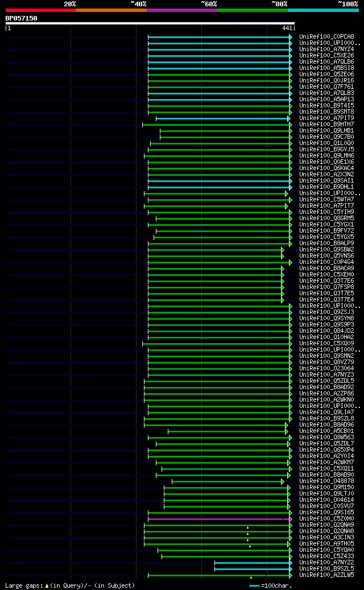
Task: Select label UniRef100_C5Z433
Action: (326, 556)
